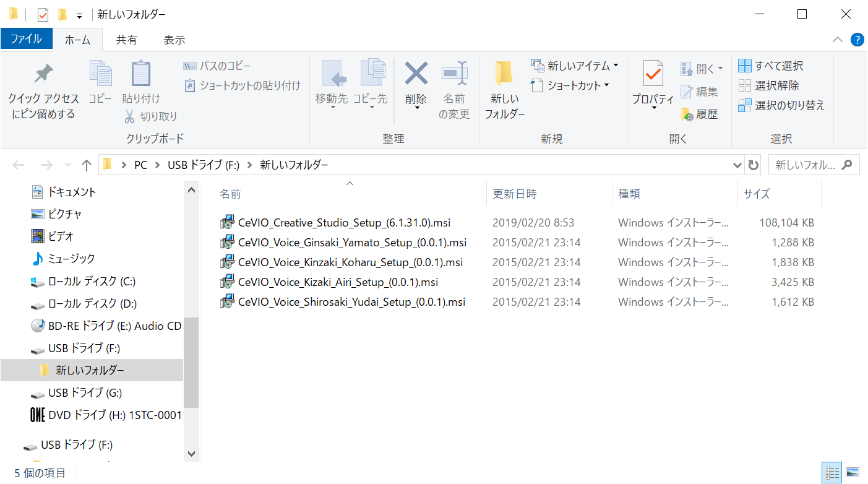This screenshot has width=868, height=484.
Task: Switch to the 共有 tab
Action: (x=127, y=40)
